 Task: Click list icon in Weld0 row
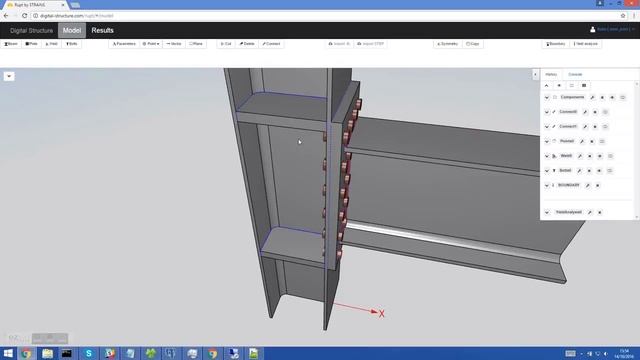tap(610, 156)
